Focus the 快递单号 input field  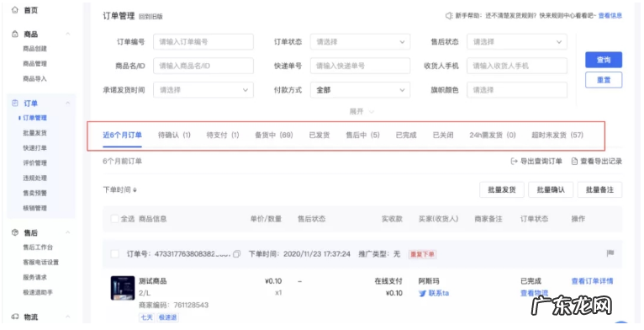[360, 66]
